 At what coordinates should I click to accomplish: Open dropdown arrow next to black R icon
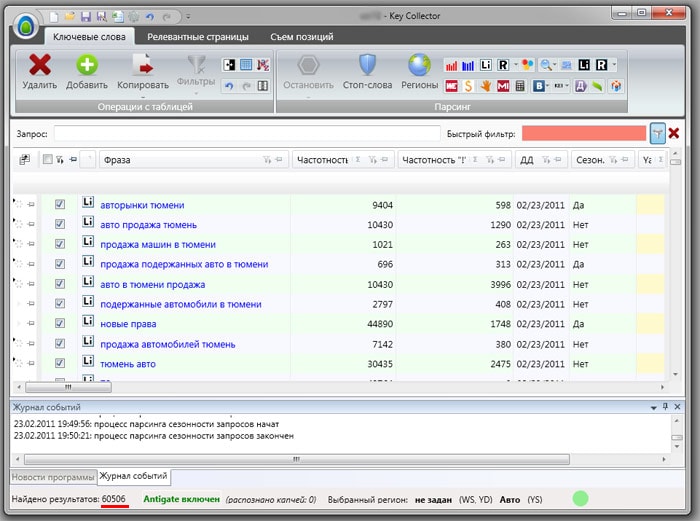(x=614, y=65)
